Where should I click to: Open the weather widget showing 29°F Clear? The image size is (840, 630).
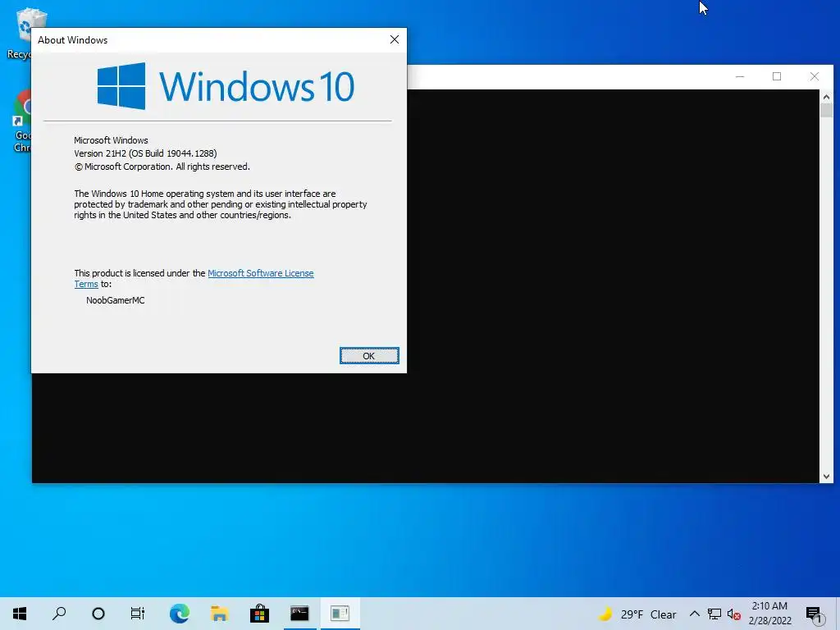[x=637, y=614]
